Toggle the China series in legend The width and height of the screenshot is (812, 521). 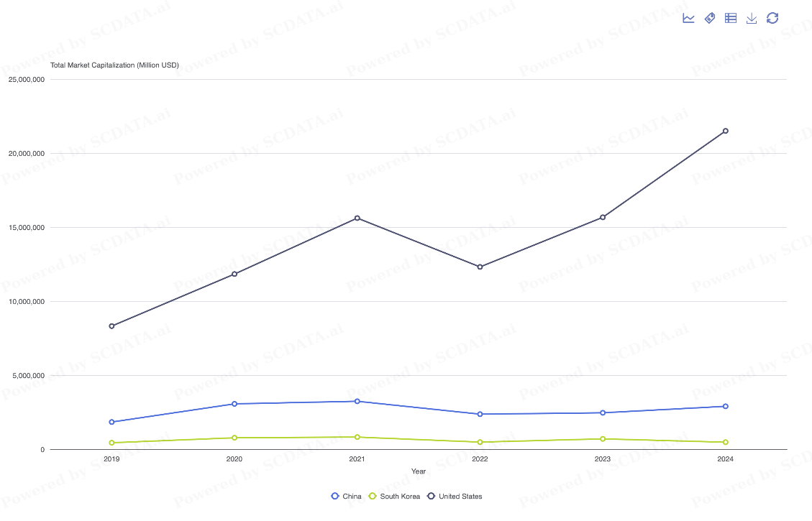pos(346,497)
